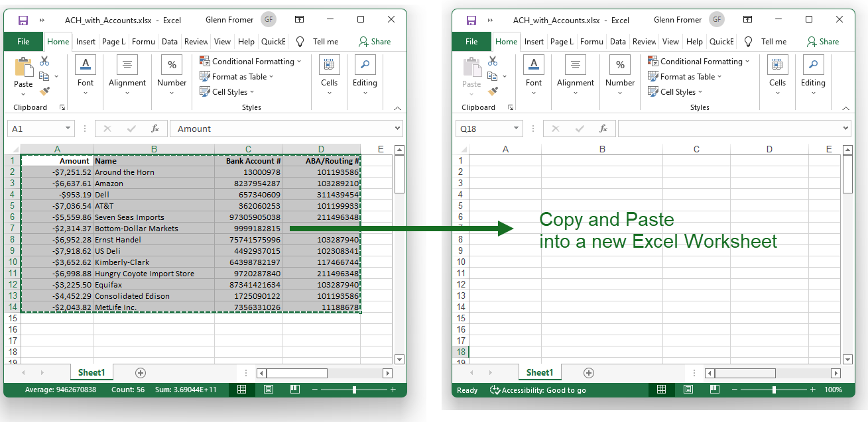
Task: Open Font group in left window
Action: coord(86,76)
